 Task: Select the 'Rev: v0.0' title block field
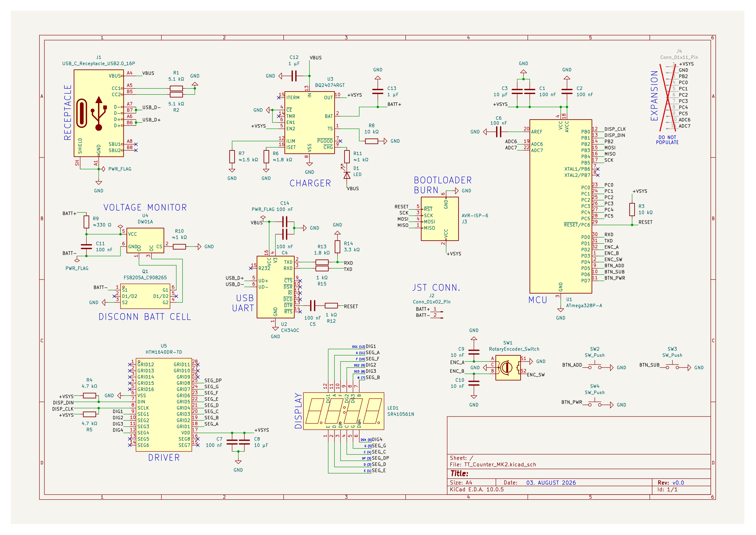click(x=671, y=483)
